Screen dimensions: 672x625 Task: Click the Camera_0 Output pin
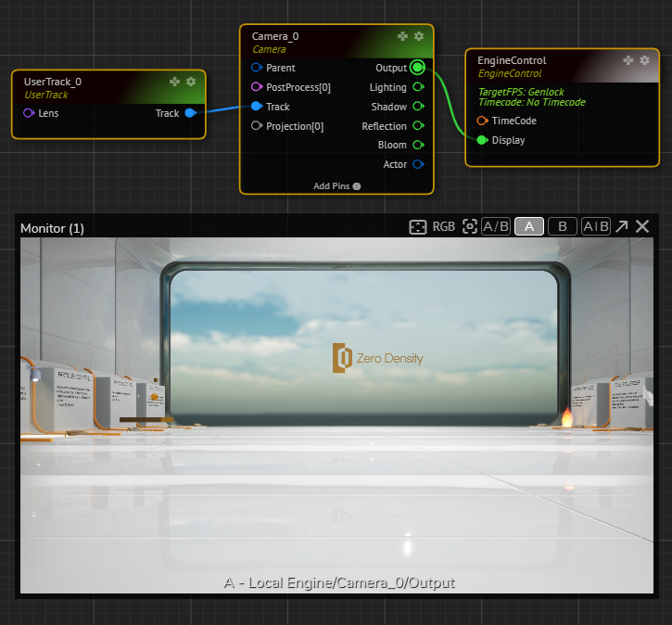(417, 68)
